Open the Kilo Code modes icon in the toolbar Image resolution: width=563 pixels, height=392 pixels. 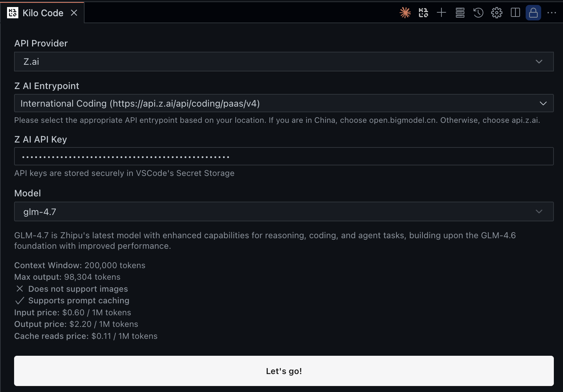[x=423, y=13]
